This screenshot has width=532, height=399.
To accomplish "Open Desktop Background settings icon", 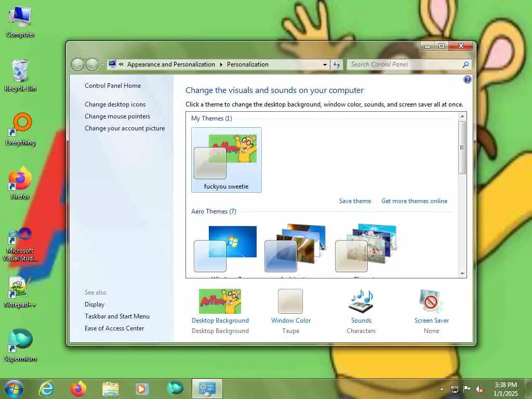I will [x=220, y=301].
